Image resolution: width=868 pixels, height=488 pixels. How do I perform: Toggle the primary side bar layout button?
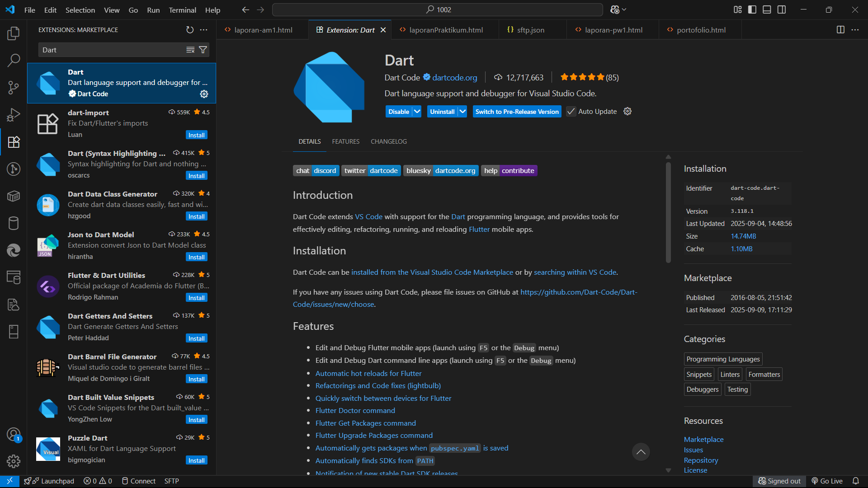[752, 9]
